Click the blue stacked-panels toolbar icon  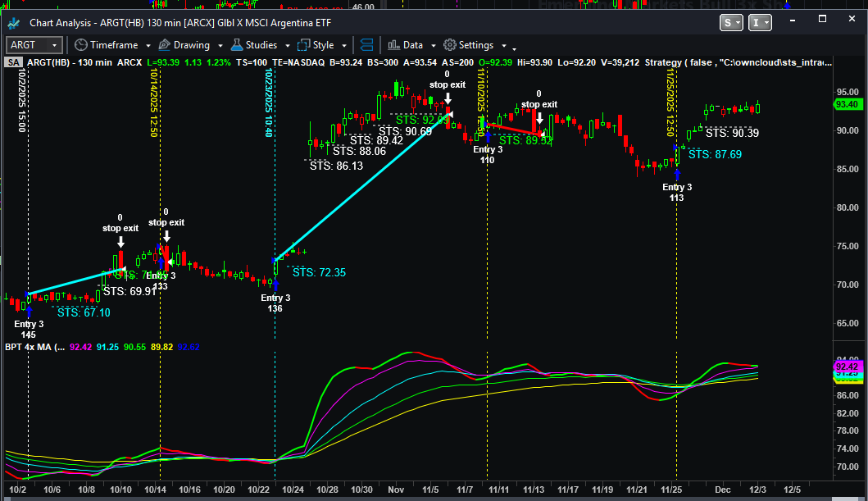pyautogui.click(x=366, y=45)
